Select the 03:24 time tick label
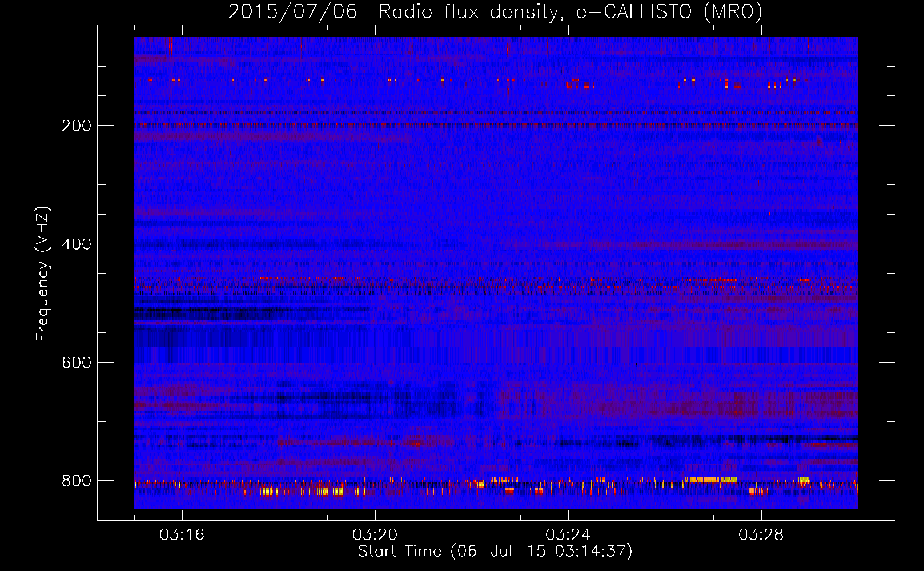 pyautogui.click(x=568, y=535)
